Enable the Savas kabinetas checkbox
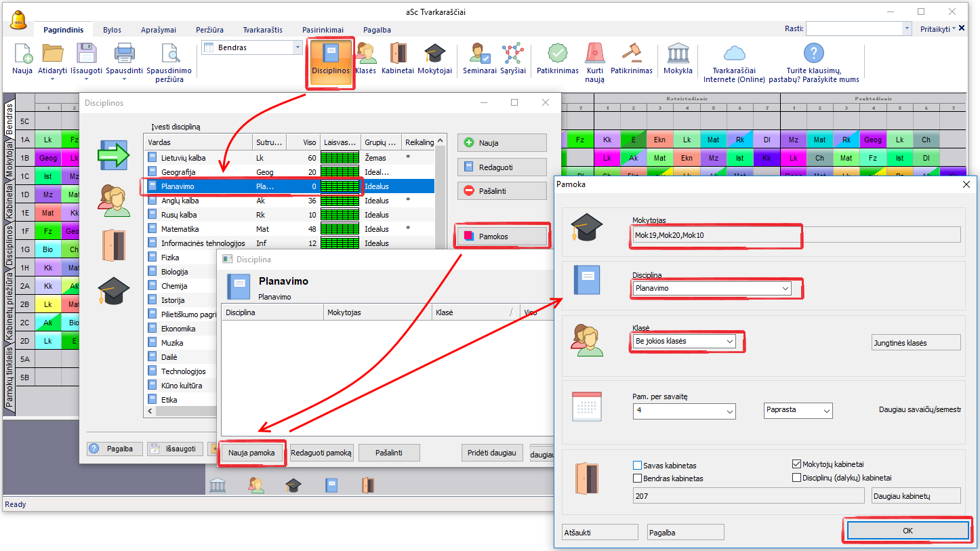This screenshot has width=980, height=551. 637,466
